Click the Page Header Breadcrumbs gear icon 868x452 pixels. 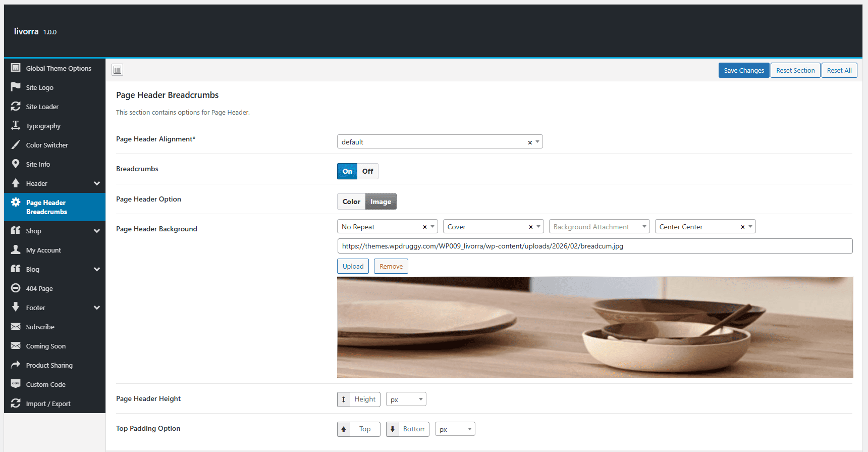tap(16, 202)
